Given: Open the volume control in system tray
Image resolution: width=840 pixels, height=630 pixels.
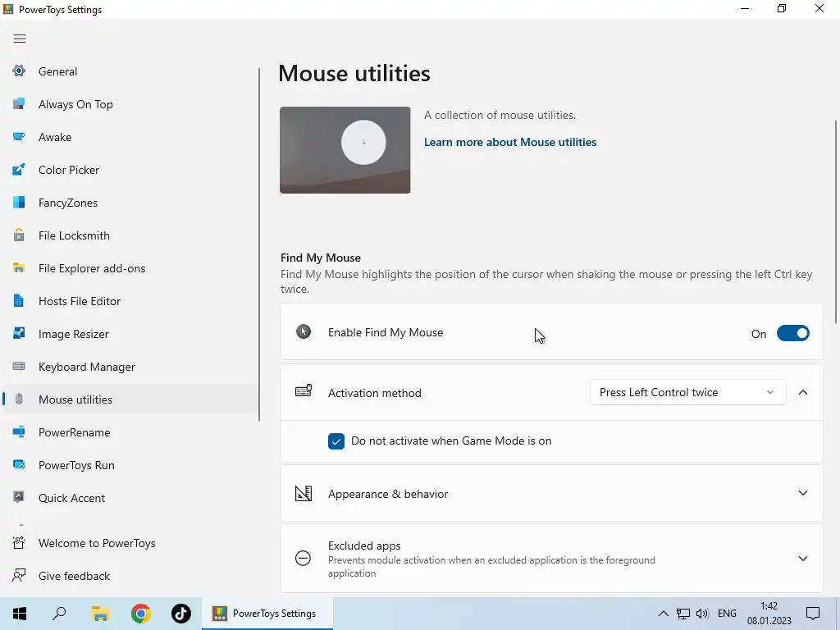Looking at the screenshot, I should [702, 614].
